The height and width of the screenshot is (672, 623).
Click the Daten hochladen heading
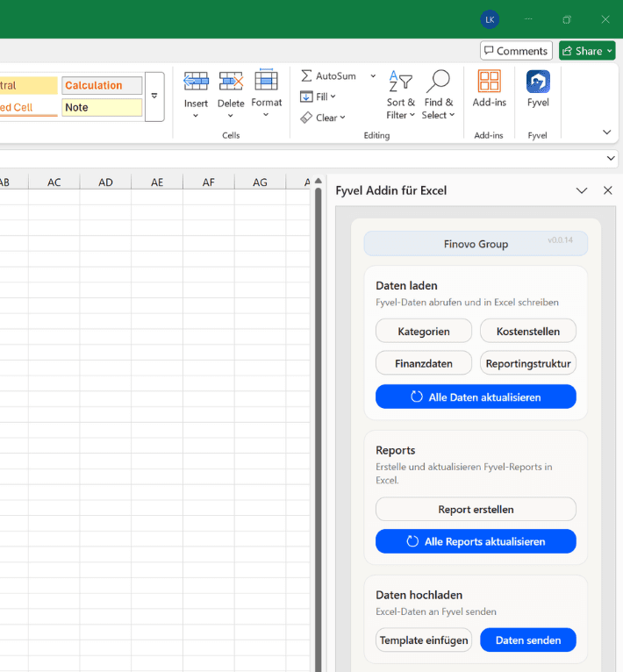pos(419,596)
